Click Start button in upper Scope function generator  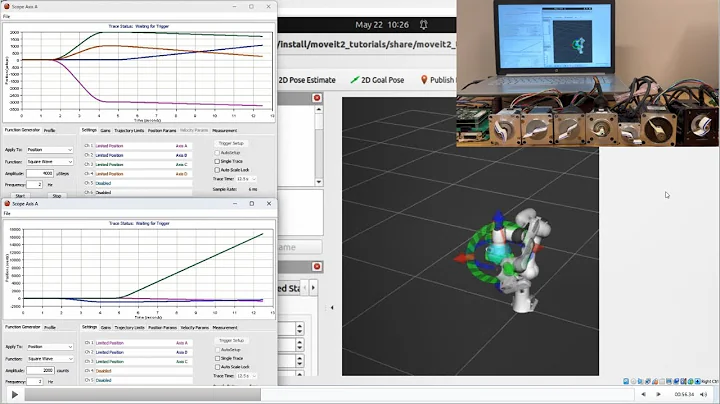coord(20,196)
